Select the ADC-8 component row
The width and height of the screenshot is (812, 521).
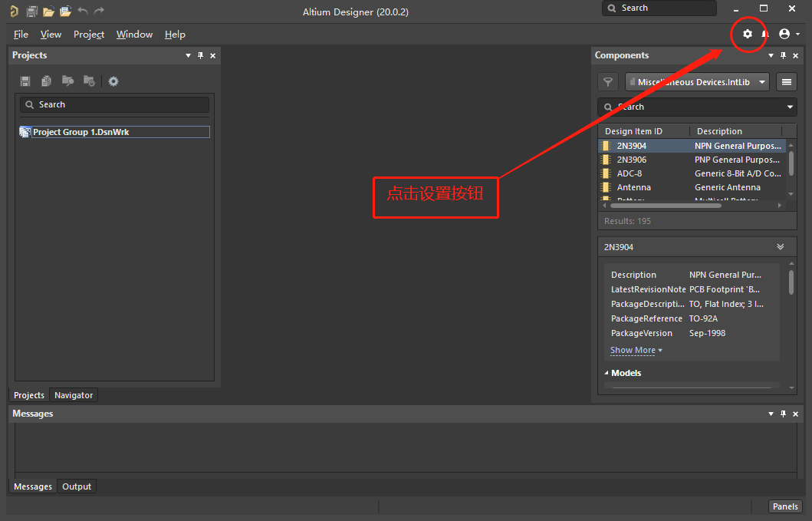(692, 173)
